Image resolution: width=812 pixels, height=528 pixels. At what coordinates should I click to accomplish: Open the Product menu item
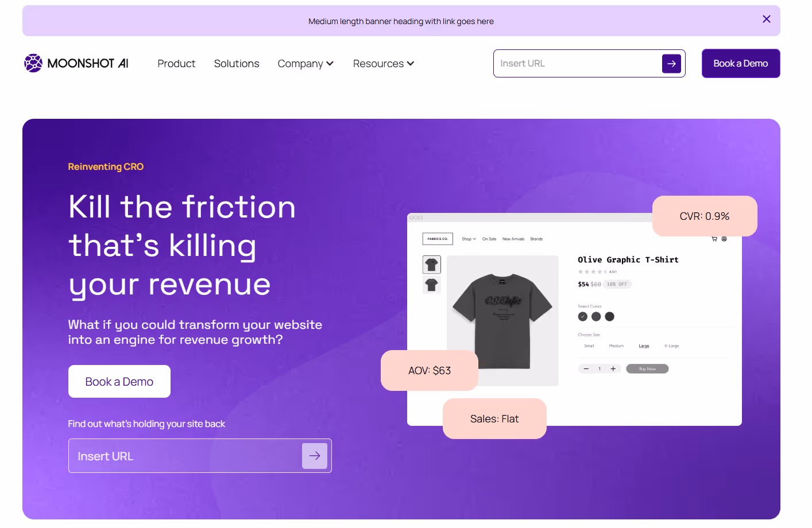[176, 64]
